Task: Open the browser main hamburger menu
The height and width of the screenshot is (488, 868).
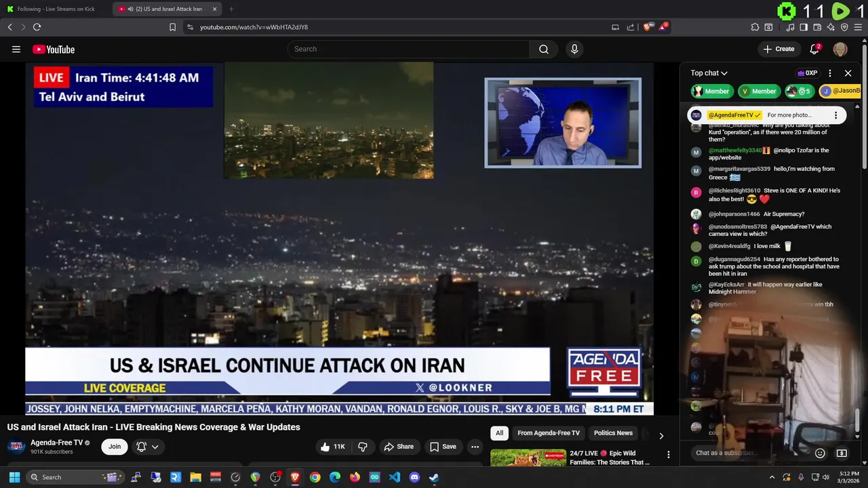Action: point(858,27)
